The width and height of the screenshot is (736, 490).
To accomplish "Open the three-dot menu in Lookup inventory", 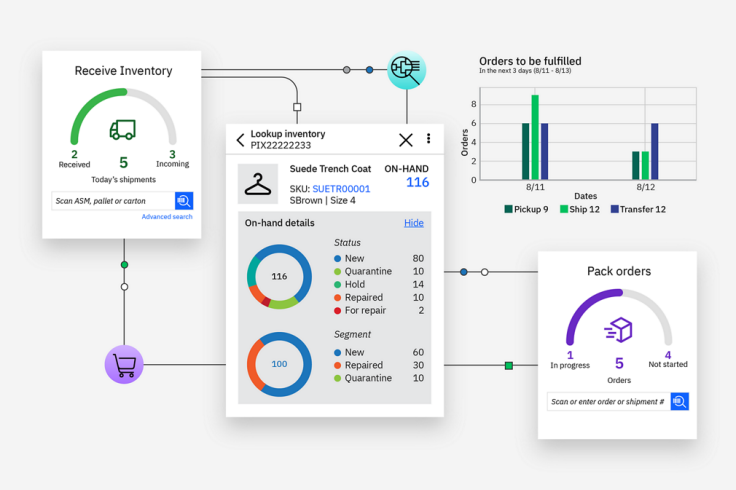I will (429, 139).
